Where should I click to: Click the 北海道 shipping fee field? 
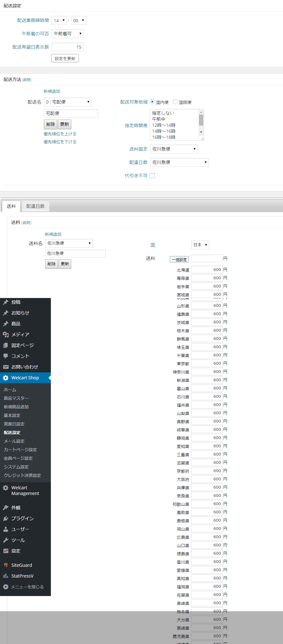click(207, 269)
